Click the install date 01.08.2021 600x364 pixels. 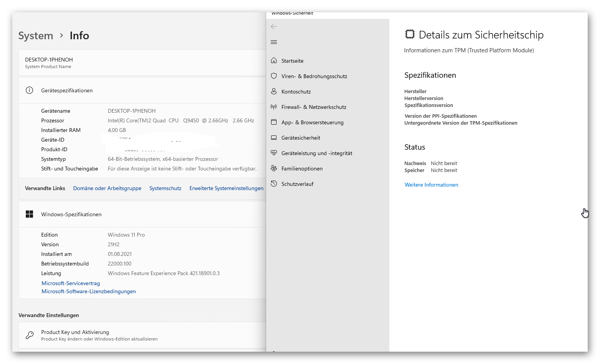click(120, 254)
